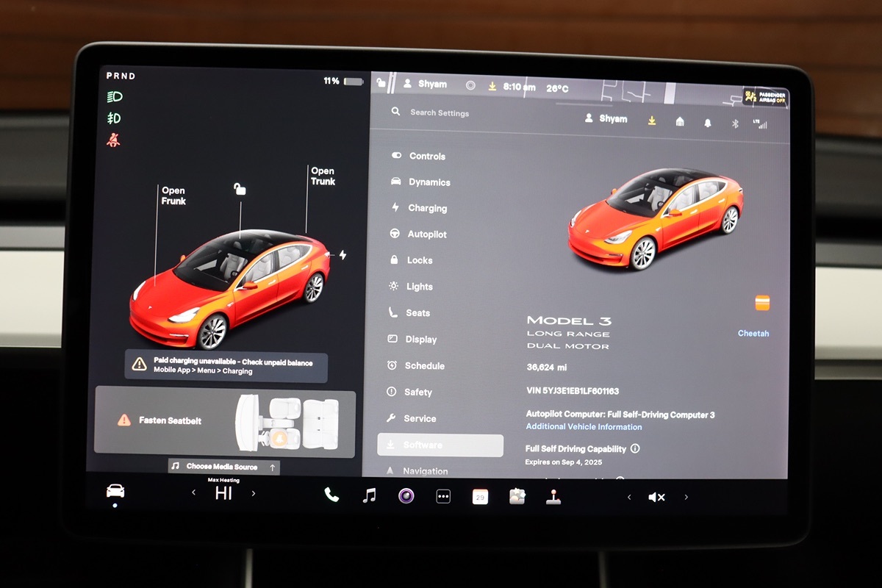Launch the purple Camera app

pos(406,496)
